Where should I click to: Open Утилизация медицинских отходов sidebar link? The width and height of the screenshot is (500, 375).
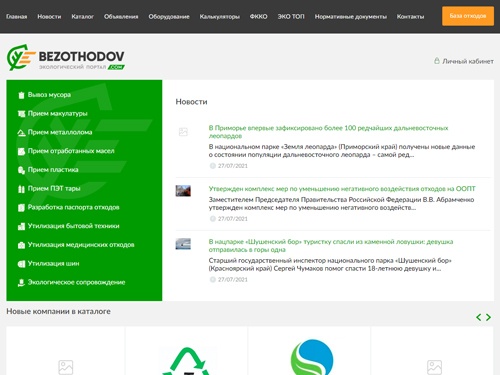point(81,245)
